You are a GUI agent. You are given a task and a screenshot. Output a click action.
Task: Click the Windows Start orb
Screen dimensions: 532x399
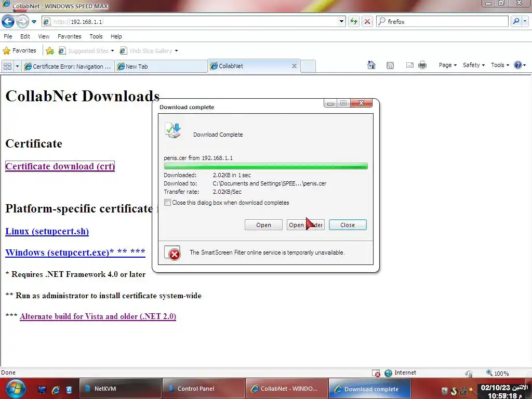[x=15, y=389]
